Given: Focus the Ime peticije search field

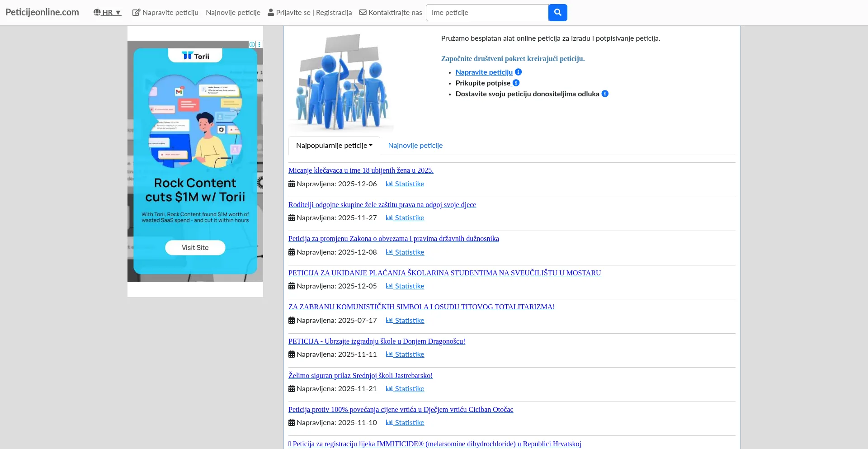Looking at the screenshot, I should click(487, 13).
